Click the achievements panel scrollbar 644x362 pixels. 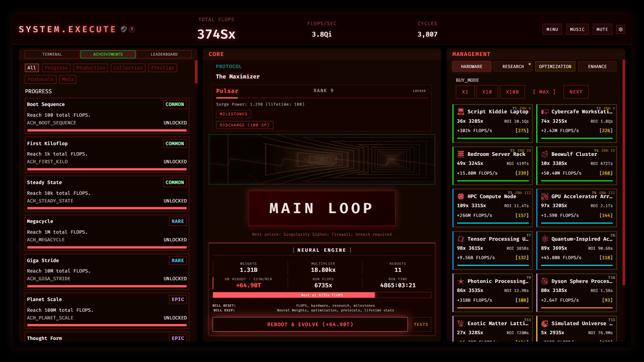pos(196,72)
